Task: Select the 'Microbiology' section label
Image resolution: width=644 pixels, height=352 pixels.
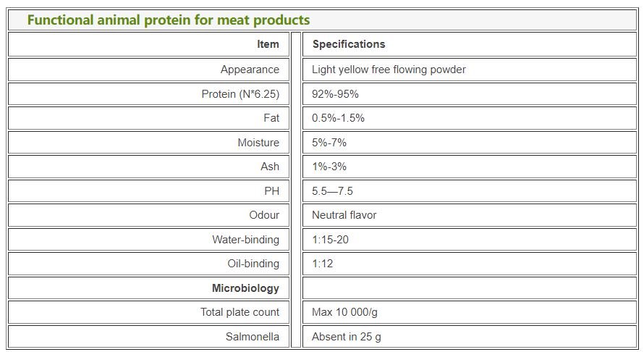Action: pyautogui.click(x=245, y=288)
